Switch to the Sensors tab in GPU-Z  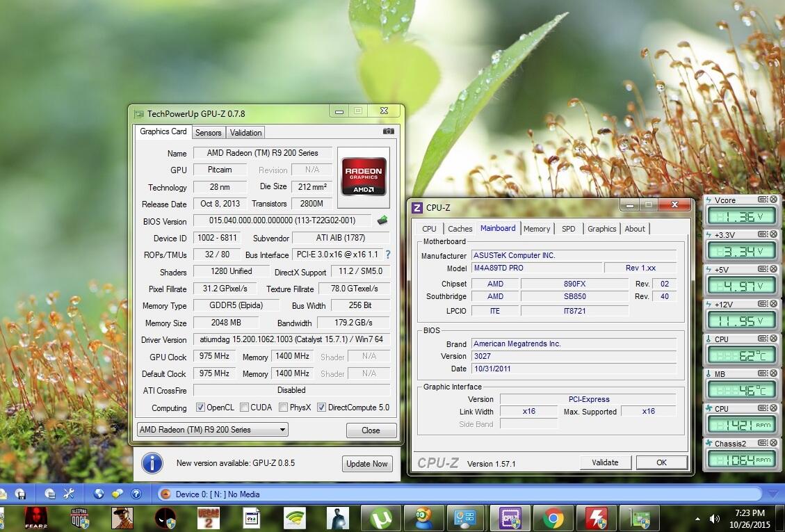[209, 133]
